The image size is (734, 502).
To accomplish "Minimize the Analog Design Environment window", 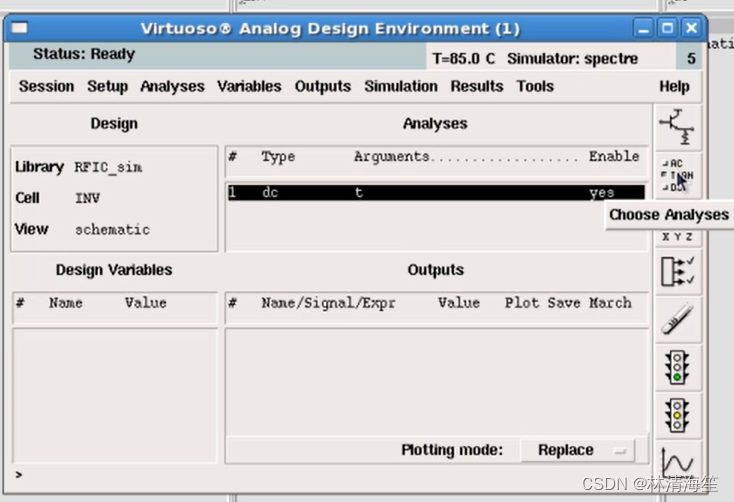I will [x=644, y=29].
